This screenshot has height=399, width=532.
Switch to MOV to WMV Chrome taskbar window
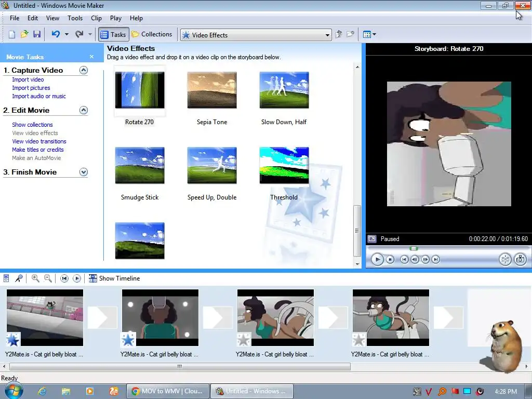(x=167, y=391)
